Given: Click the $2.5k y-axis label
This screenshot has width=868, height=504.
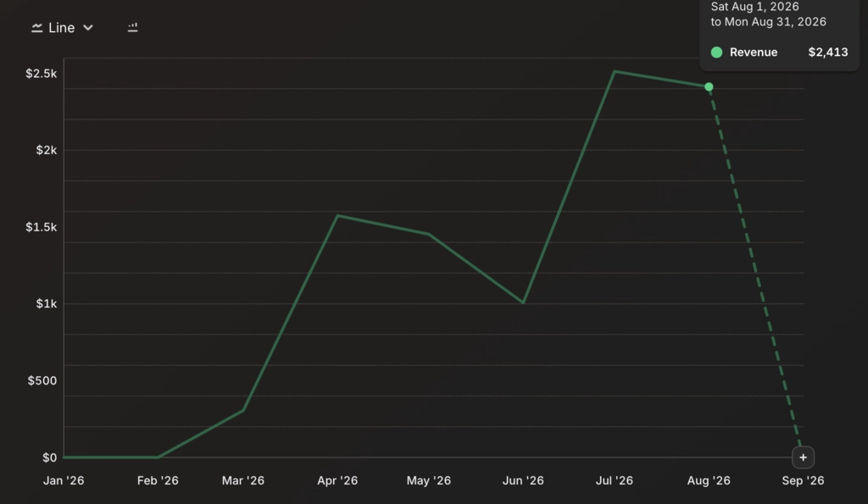Looking at the screenshot, I should click(x=41, y=74).
